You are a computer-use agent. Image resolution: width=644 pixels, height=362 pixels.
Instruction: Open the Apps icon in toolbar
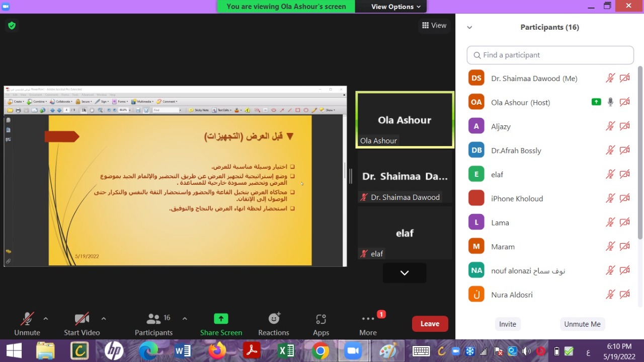pyautogui.click(x=321, y=319)
